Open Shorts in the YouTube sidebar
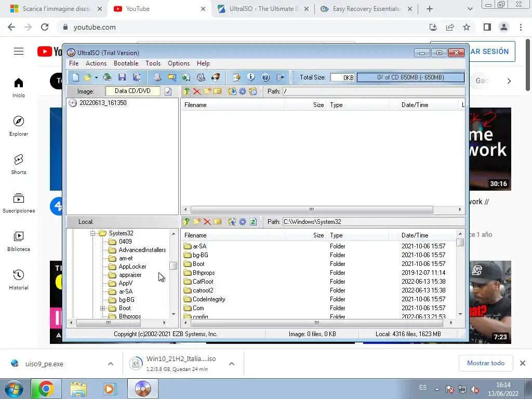Viewport: 532px width, 399px height. (x=19, y=165)
